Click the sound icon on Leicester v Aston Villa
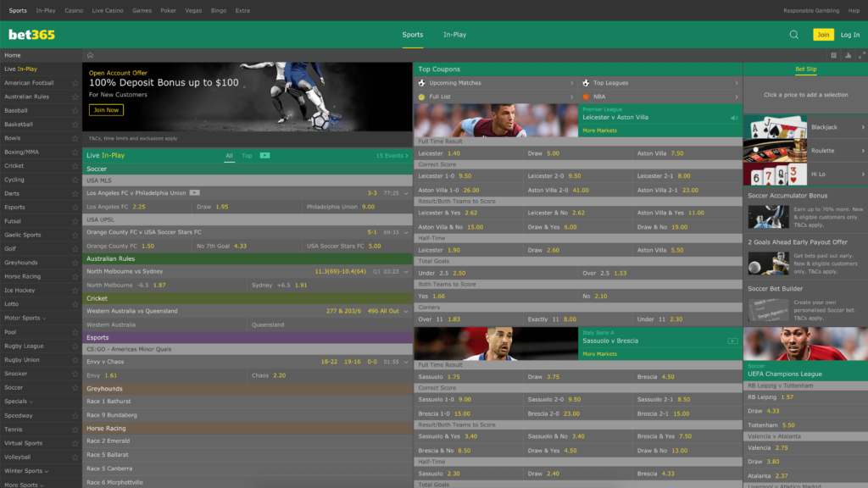 pos(734,118)
